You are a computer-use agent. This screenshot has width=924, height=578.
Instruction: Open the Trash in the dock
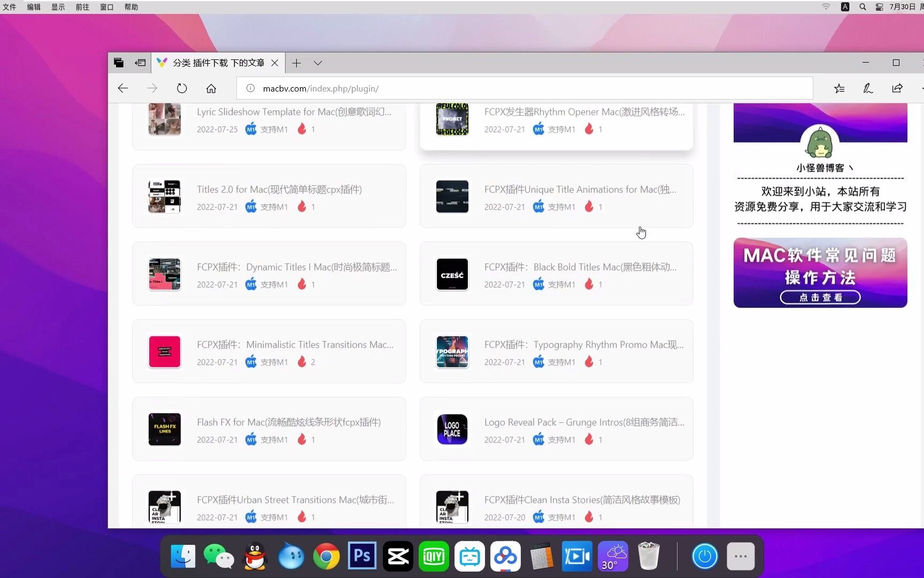(x=649, y=557)
